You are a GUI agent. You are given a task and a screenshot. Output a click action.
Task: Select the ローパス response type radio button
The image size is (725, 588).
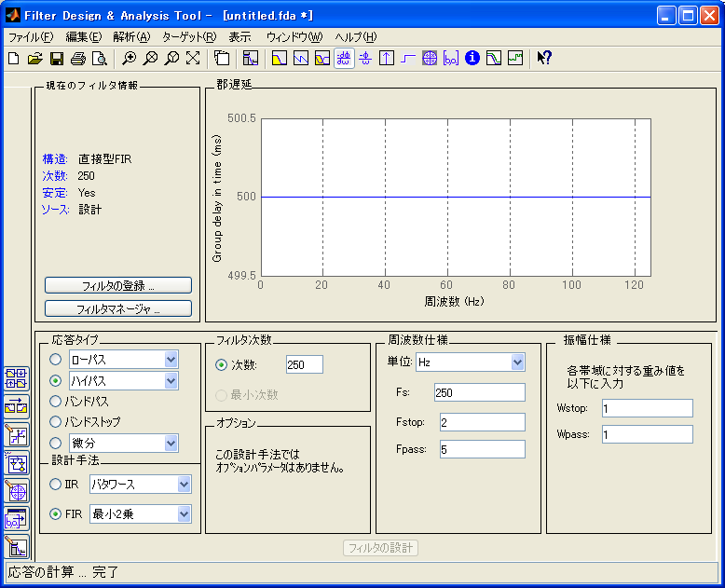[x=56, y=359]
